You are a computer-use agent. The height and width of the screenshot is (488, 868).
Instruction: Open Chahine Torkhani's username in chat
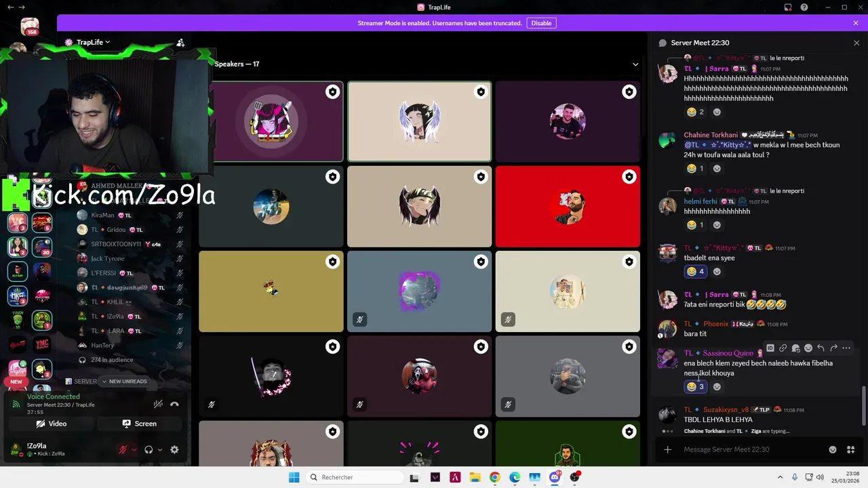pos(711,135)
